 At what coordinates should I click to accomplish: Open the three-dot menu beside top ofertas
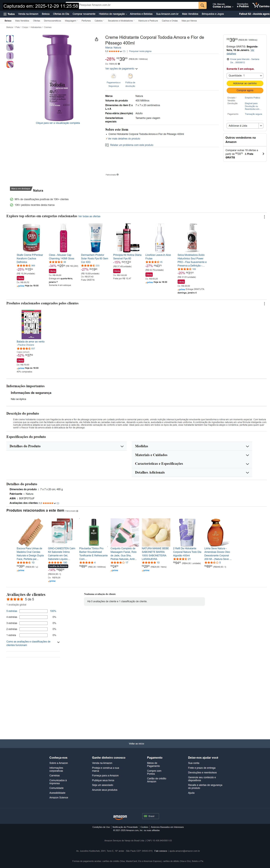tap(264, 217)
